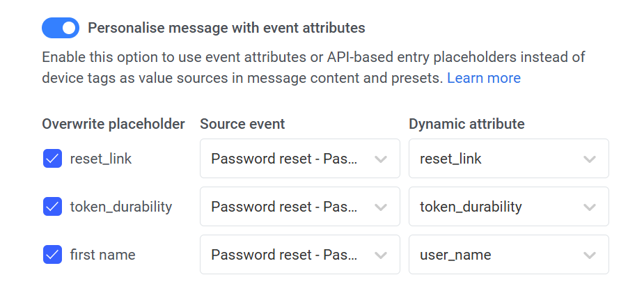
Task: Click chevron arrow beside user_name dynamic attribute
Action: [x=590, y=255]
